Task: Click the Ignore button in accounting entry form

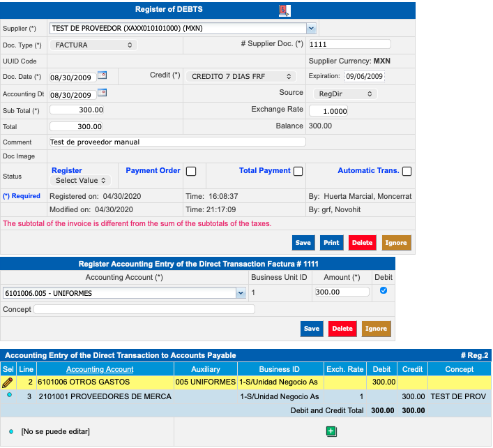Action: (x=376, y=329)
